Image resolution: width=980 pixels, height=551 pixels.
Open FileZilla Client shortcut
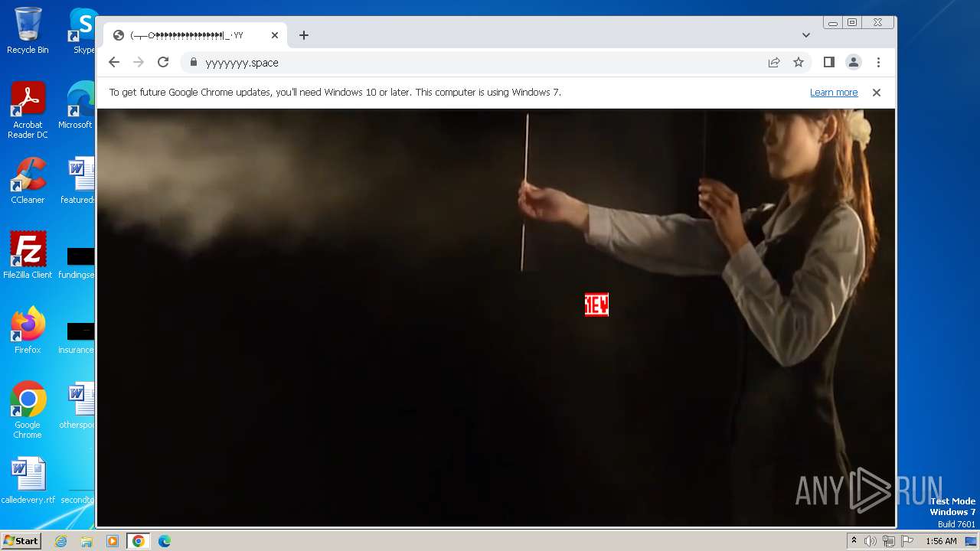tap(28, 256)
